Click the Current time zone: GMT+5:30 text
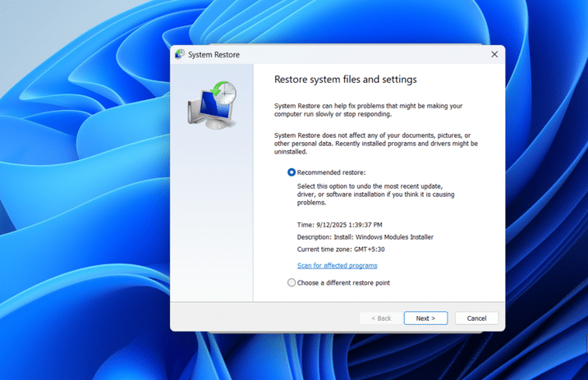Image resolution: width=588 pixels, height=380 pixels. [x=341, y=250]
